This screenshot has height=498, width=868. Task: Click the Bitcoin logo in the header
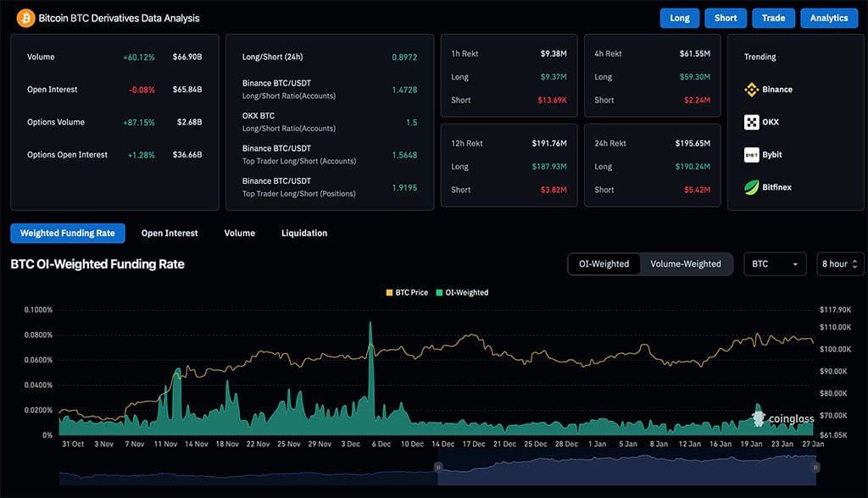click(x=25, y=17)
